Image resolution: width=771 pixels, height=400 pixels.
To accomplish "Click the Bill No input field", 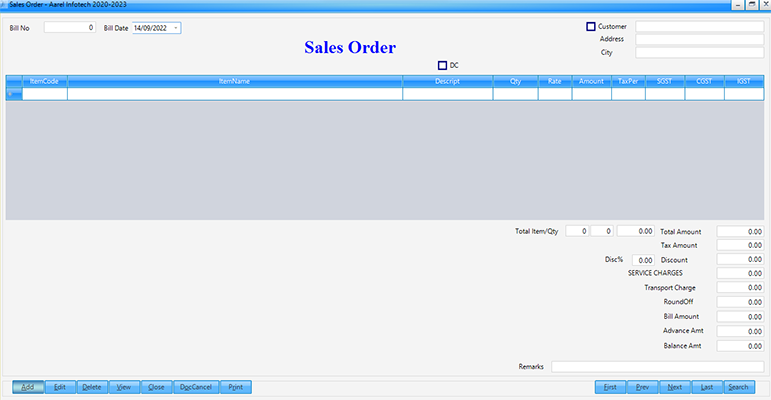I will (69, 28).
